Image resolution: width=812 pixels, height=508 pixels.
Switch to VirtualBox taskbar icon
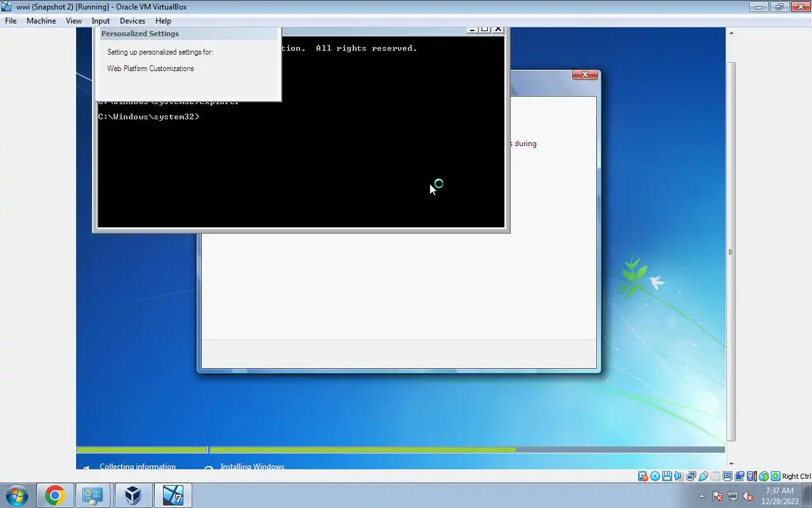tap(133, 495)
